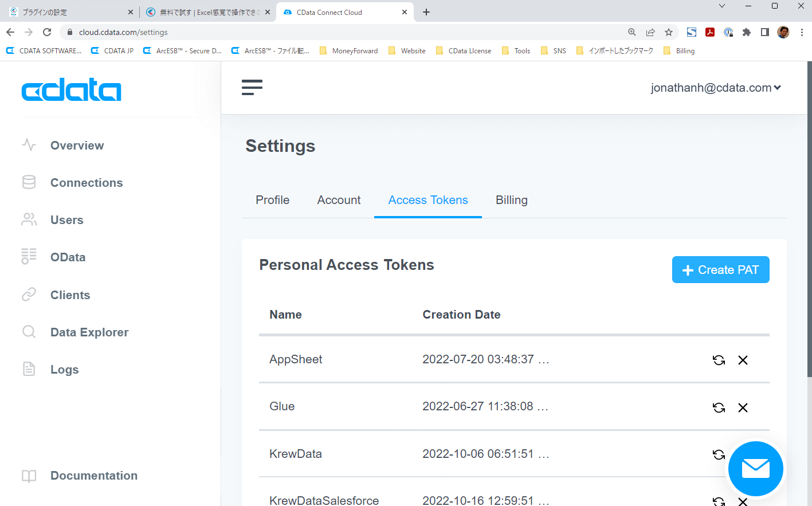The image size is (812, 506).
Task: Select the Account tab
Action: (339, 200)
